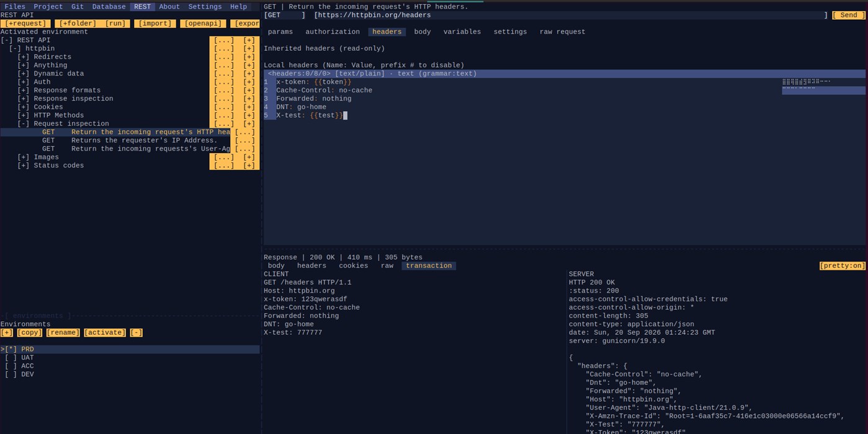868x434 pixels.
Task: Open [...] options for Cookies row
Action: pyautogui.click(x=224, y=107)
